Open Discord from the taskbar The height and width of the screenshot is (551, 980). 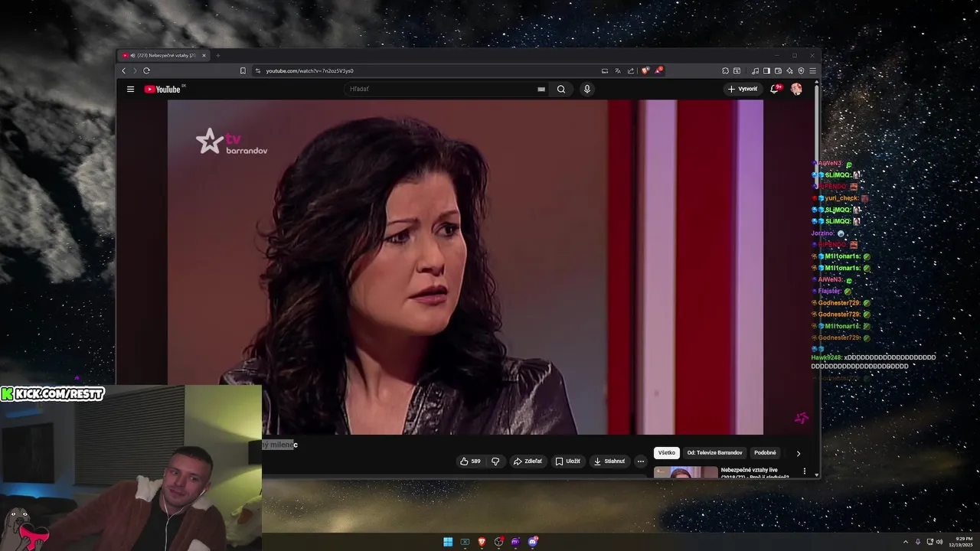(533, 542)
